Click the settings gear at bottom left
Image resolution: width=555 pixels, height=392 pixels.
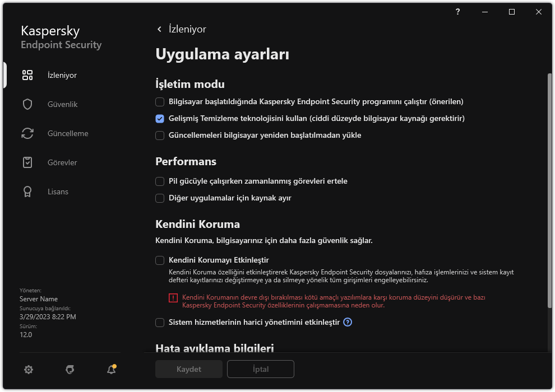[x=28, y=370]
